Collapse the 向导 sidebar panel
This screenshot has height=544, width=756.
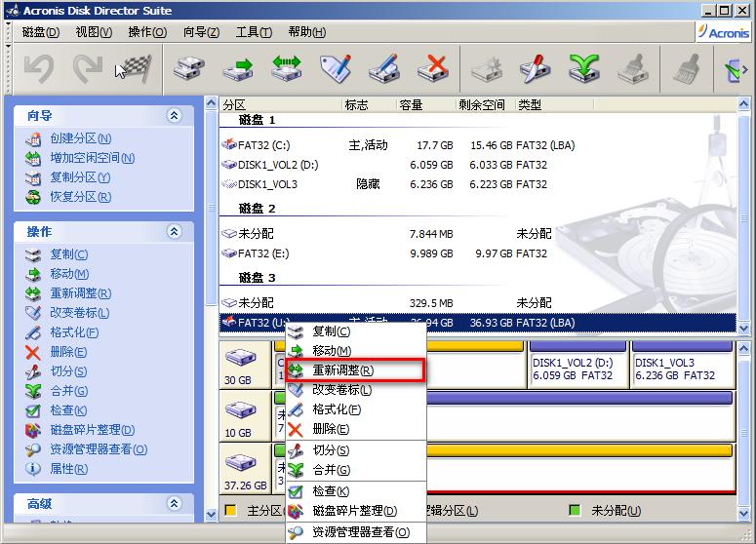point(175,115)
